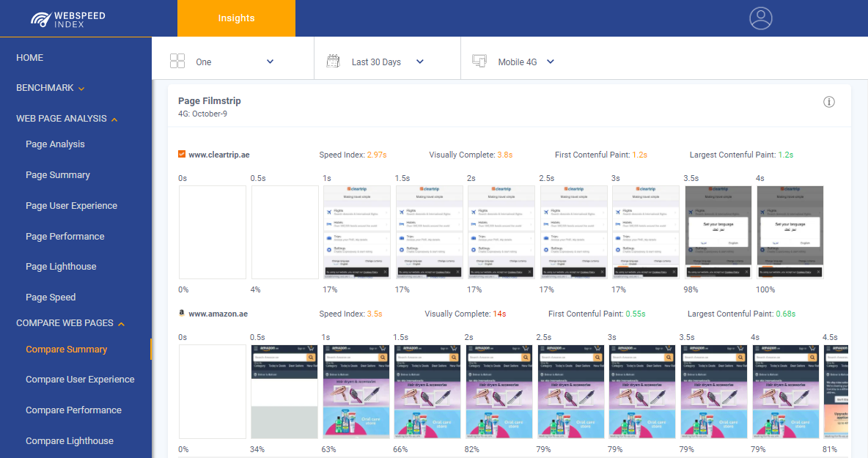868x458 pixels.
Task: Click the amazon Speed Index value 3.5s
Action: pos(374,314)
